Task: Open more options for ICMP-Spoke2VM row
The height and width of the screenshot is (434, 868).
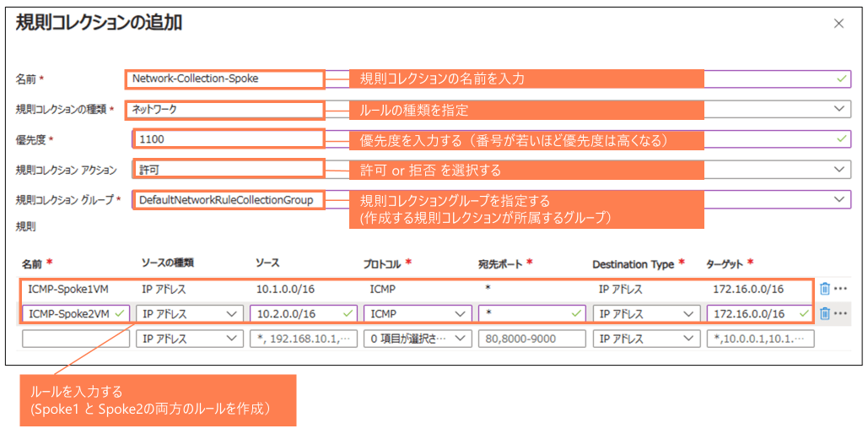Action: [840, 314]
